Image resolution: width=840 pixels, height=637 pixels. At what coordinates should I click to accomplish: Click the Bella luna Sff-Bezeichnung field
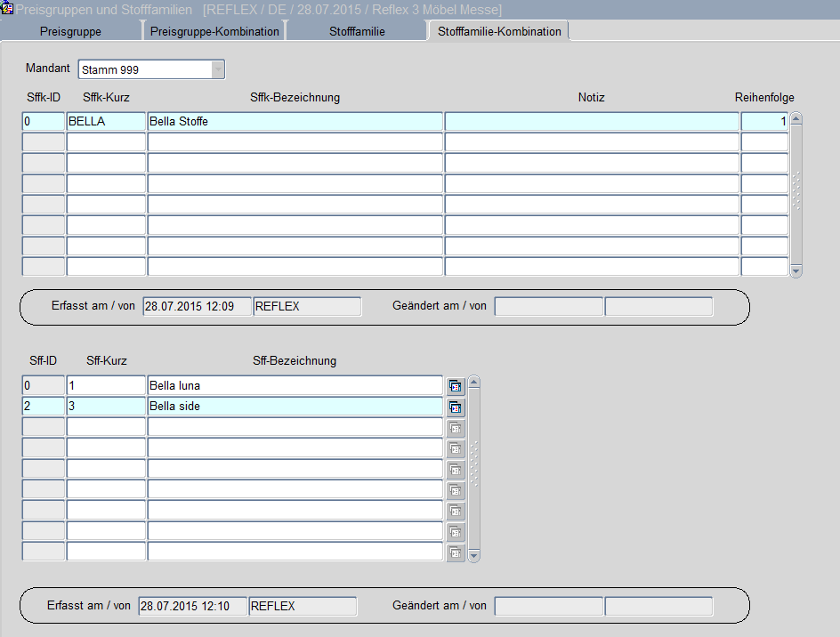(295, 386)
